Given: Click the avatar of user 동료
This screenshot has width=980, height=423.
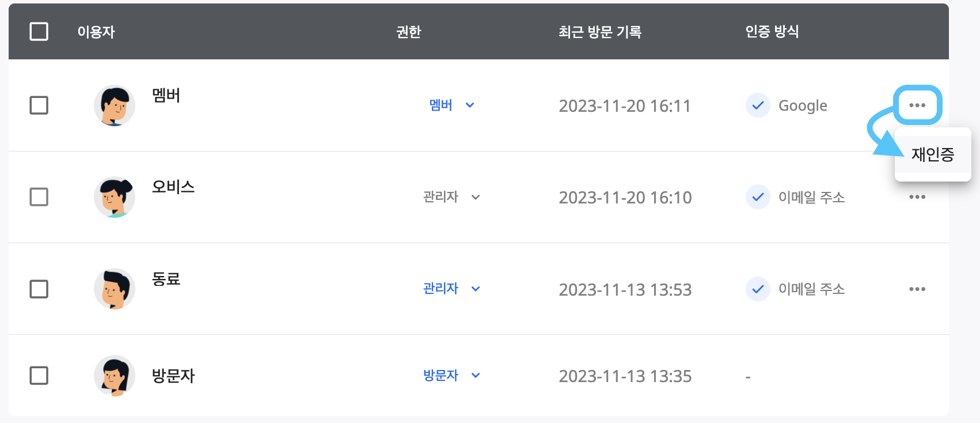Looking at the screenshot, I should click(x=115, y=289).
